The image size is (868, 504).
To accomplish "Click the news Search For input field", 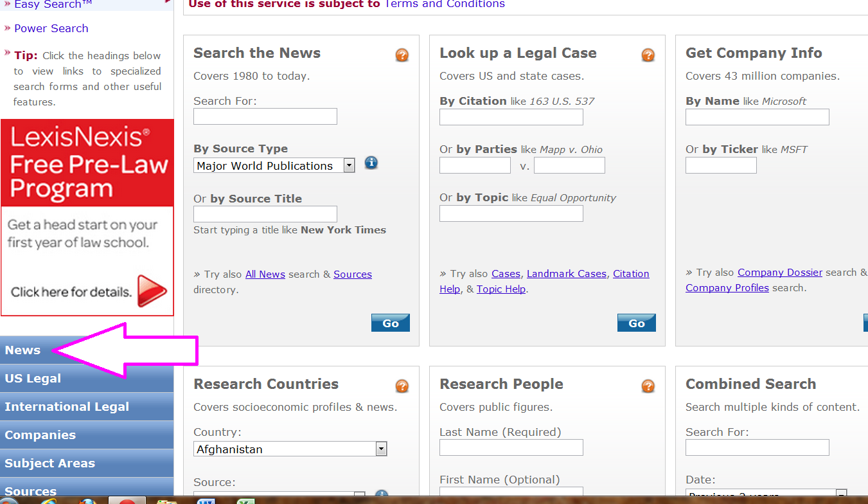I will (x=265, y=116).
